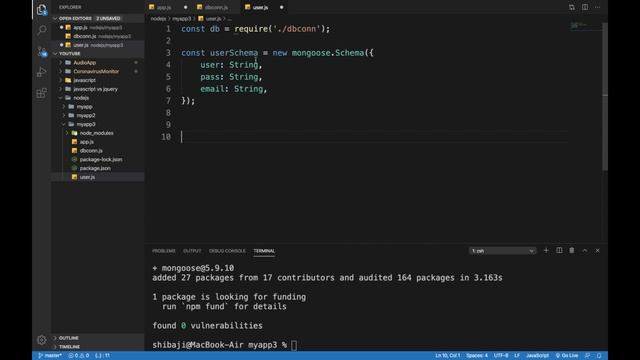The width and height of the screenshot is (640, 360).
Task: Open the OUTPUT panel tab
Action: [x=192, y=251]
